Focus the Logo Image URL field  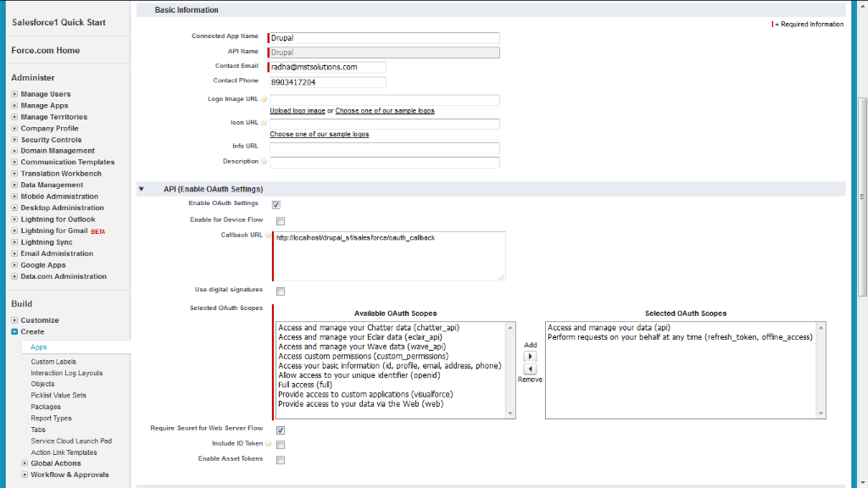point(385,100)
